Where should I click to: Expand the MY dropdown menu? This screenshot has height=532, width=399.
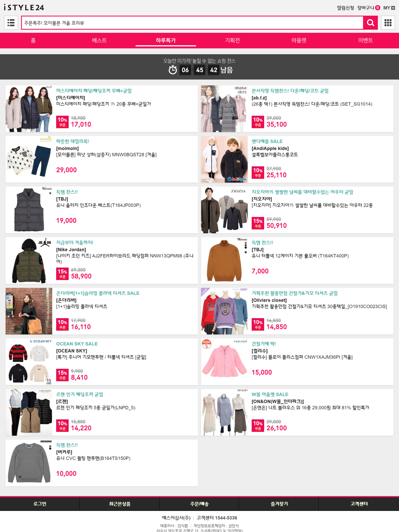(389, 8)
